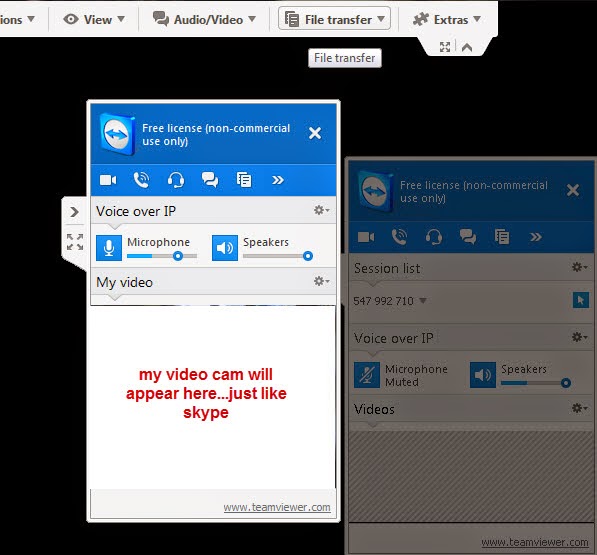597x555 pixels.
Task: Click the video camera icon in front panel
Action: pyautogui.click(x=108, y=180)
